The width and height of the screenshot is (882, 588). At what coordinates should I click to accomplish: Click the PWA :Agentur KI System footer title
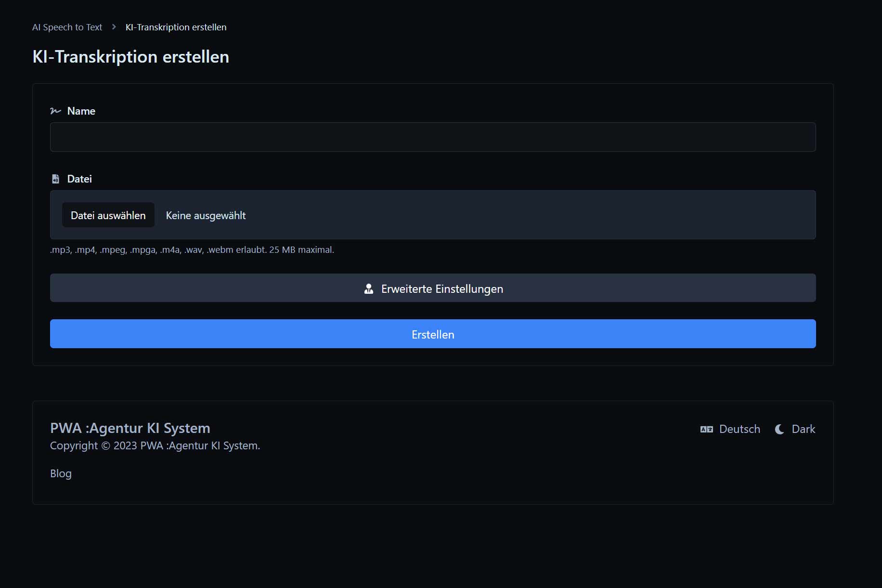(x=130, y=428)
